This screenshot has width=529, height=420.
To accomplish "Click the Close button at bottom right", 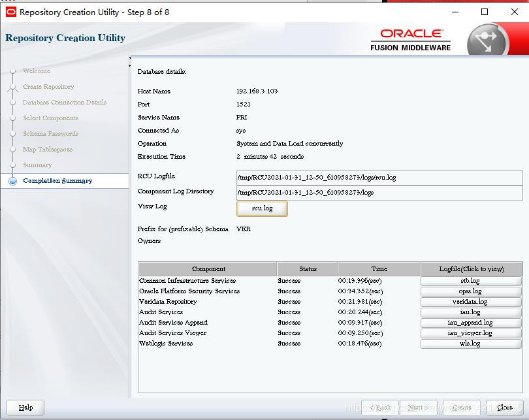I will click(505, 408).
